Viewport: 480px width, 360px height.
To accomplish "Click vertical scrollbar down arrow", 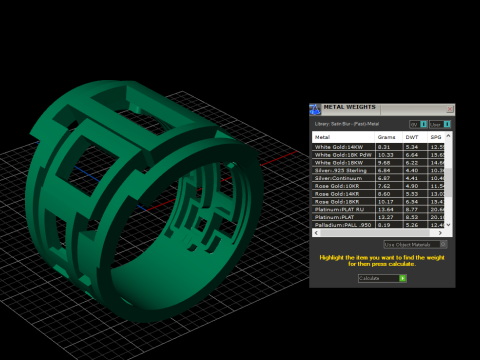I will (448, 225).
